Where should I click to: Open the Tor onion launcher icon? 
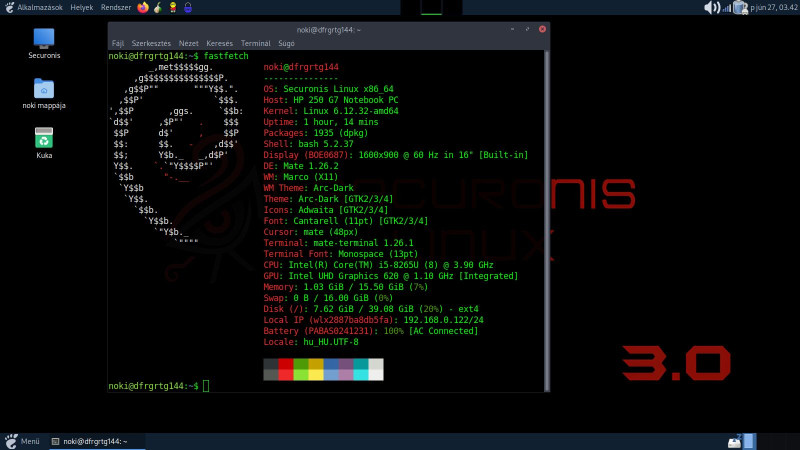(158, 7)
